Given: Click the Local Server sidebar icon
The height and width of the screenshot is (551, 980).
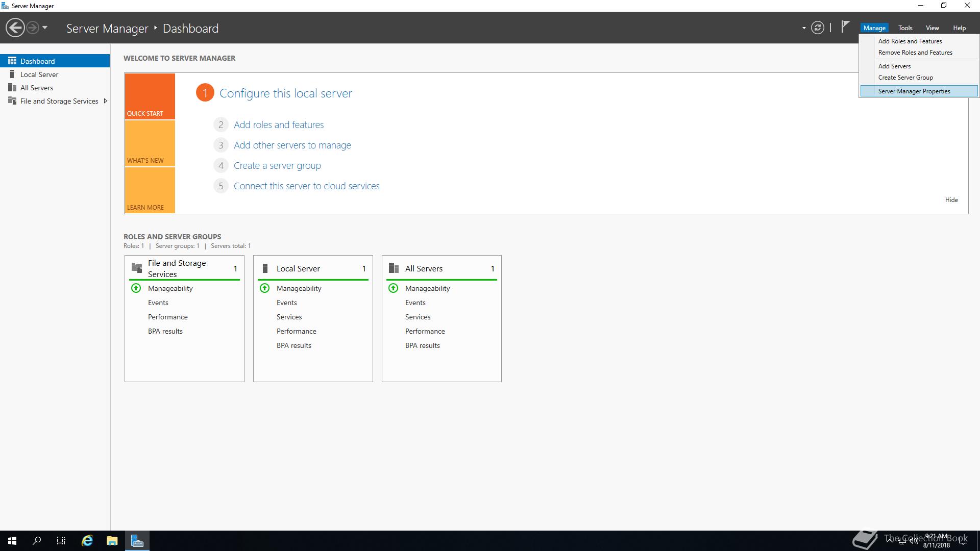Looking at the screenshot, I should pos(12,74).
